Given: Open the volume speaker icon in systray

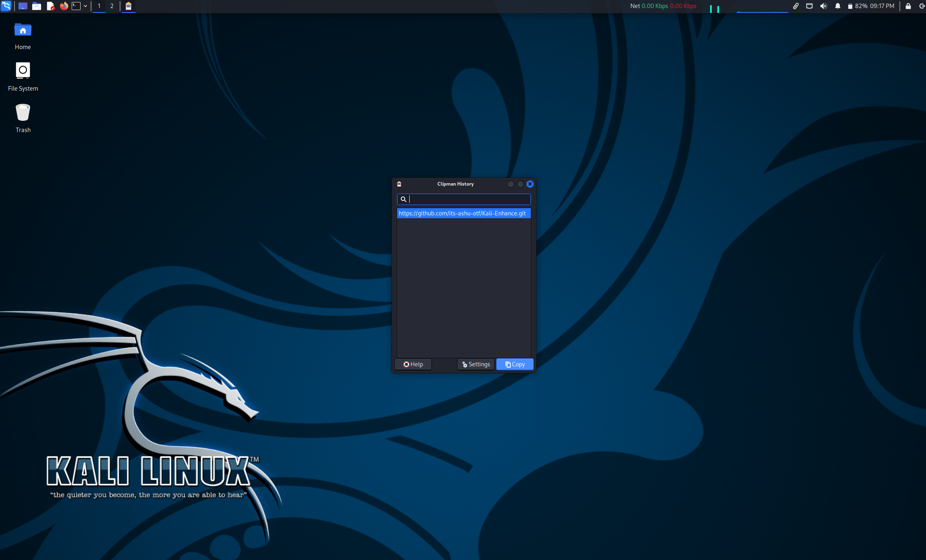Looking at the screenshot, I should [x=823, y=6].
